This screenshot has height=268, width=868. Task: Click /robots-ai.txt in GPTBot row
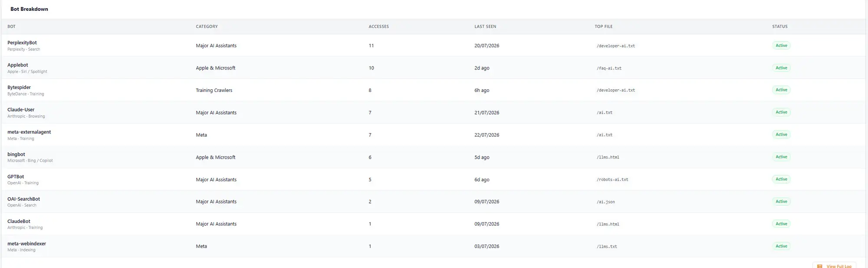[x=612, y=180]
